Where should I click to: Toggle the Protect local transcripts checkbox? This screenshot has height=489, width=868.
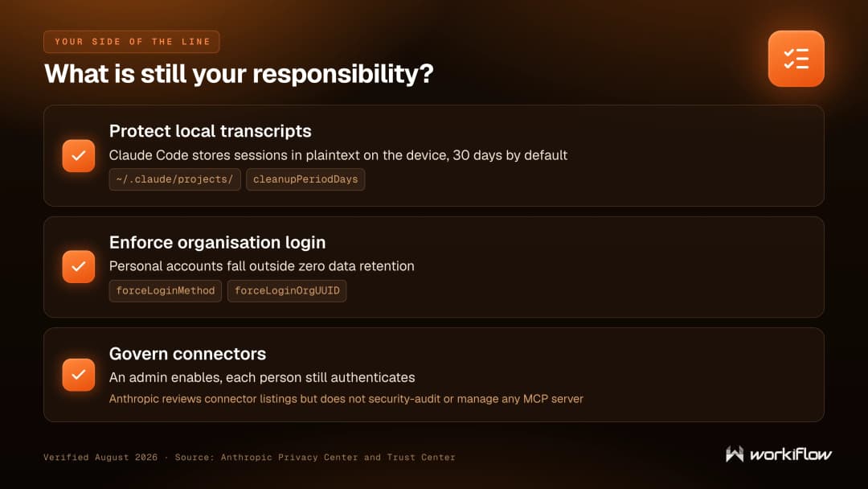coord(79,155)
